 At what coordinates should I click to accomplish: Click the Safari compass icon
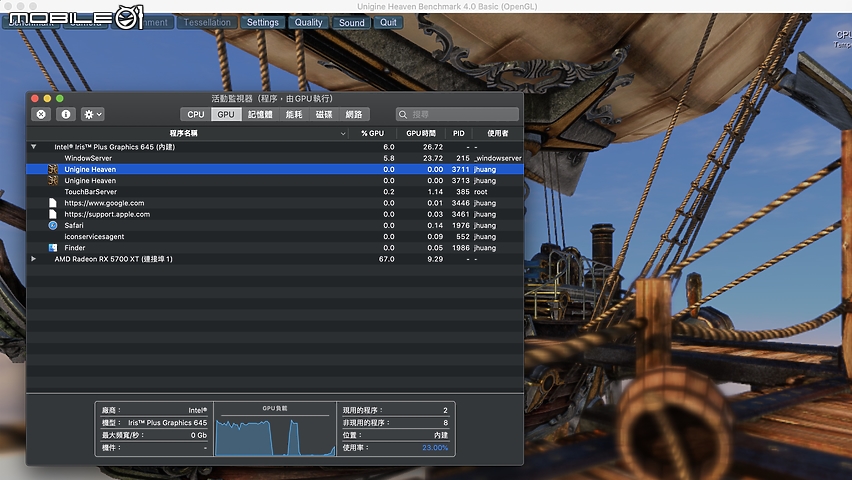tap(53, 225)
